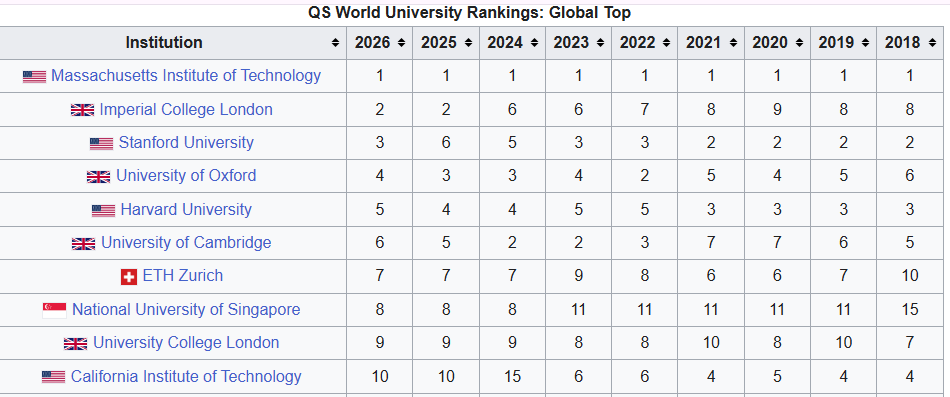950x397 pixels.
Task: Sort rankings by the 2018 column arrows
Action: pyautogui.click(x=931, y=43)
